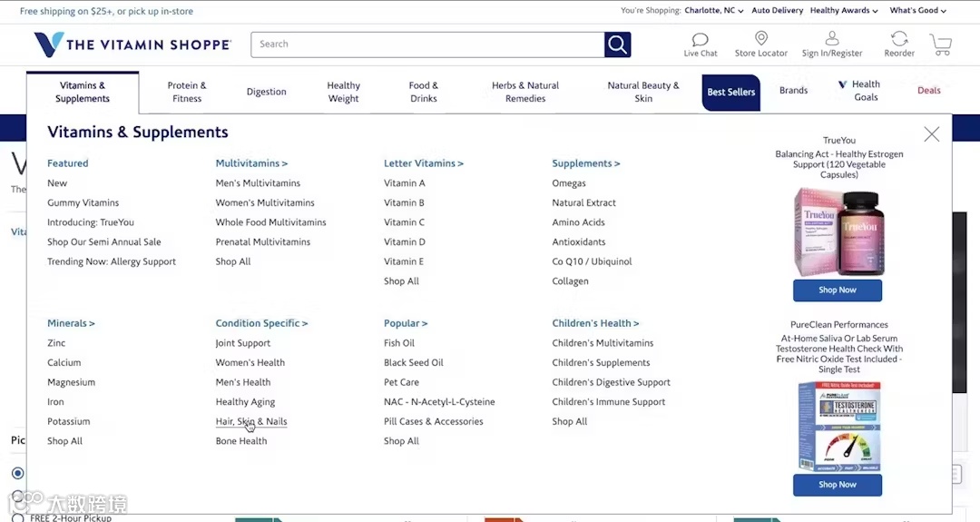Open Bone Health link
Screen dimensions: 980x522
240,440
